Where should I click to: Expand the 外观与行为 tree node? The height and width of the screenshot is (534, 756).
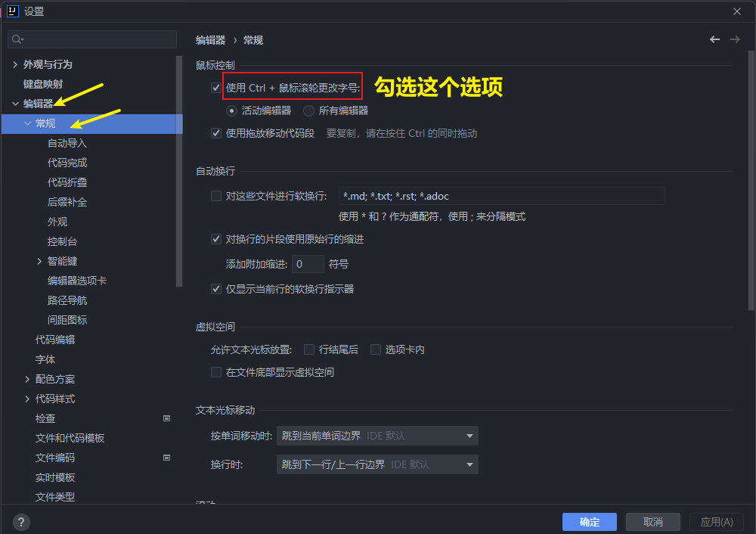[15, 65]
